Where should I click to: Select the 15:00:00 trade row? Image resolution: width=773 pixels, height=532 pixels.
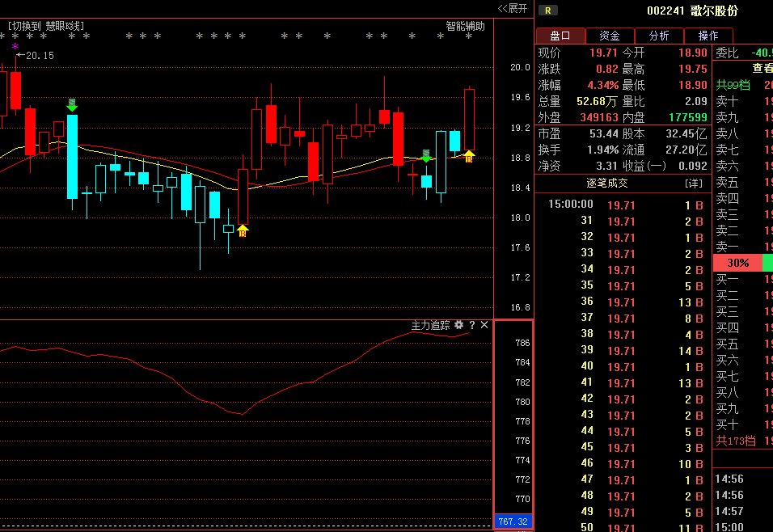[623, 205]
